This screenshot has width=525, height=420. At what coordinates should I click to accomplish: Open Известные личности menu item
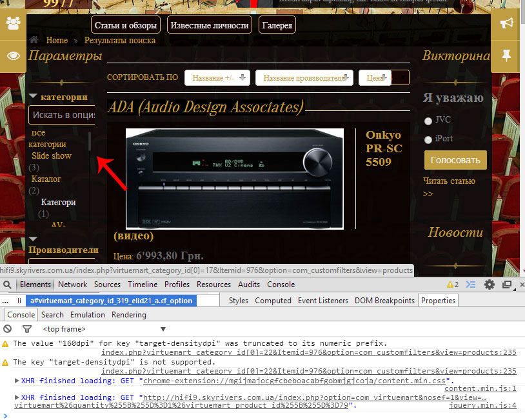pos(209,25)
